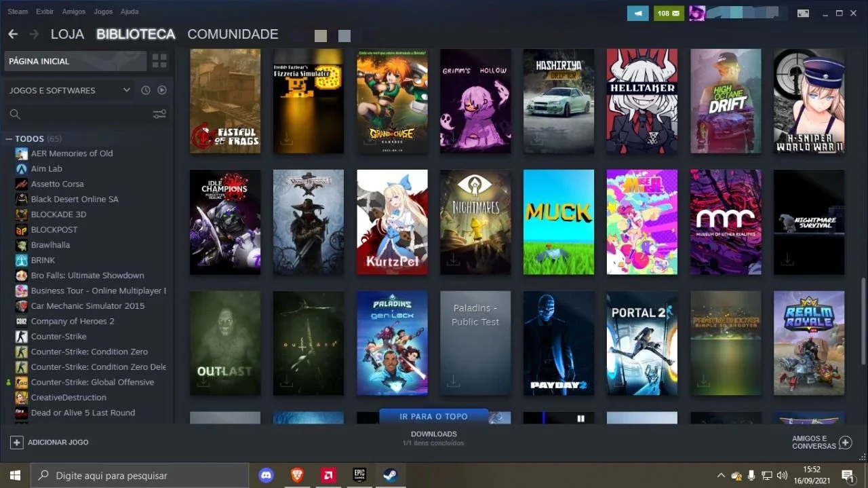Open the PAYDAY 2 cover
The width and height of the screenshot is (868, 488).
(559, 343)
